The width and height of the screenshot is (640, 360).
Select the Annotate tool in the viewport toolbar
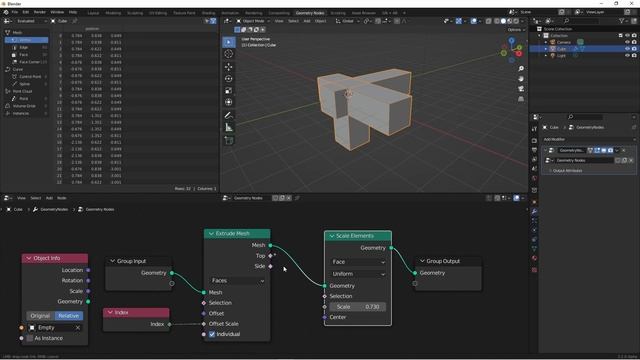(x=229, y=116)
